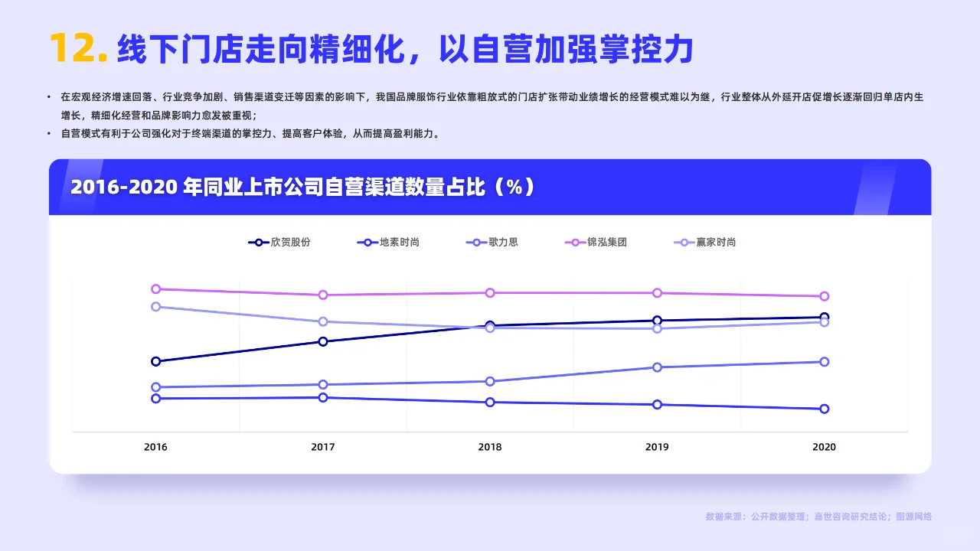Click the 欣贺股份 data point for 2017
The image size is (980, 551).
click(323, 341)
